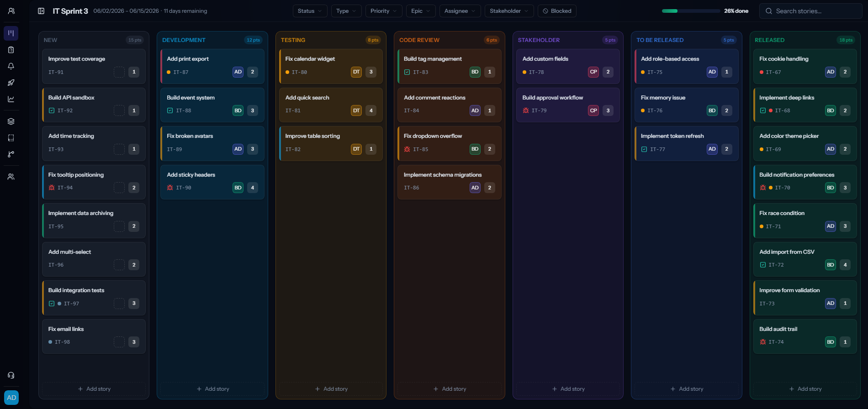Click the 15 pts badge on NEW column
Viewport: 868px width, 409px height.
(x=135, y=40)
